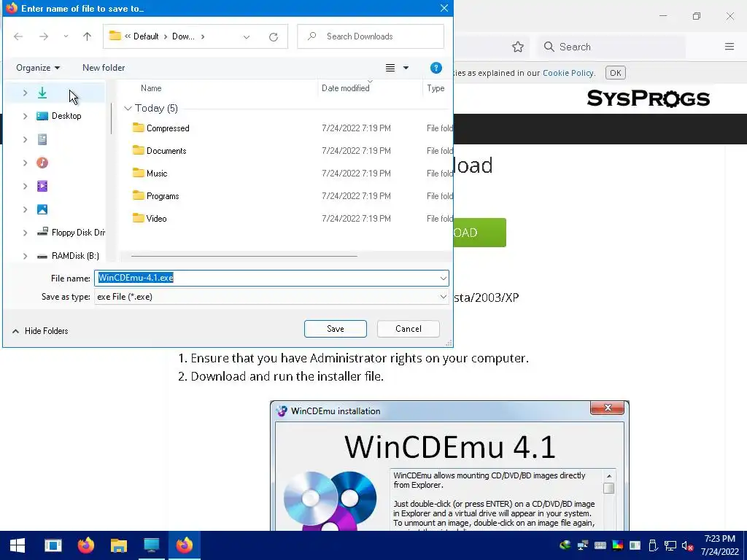
Task: Open the taskbar clock 7:23 PM
Action: click(x=720, y=545)
